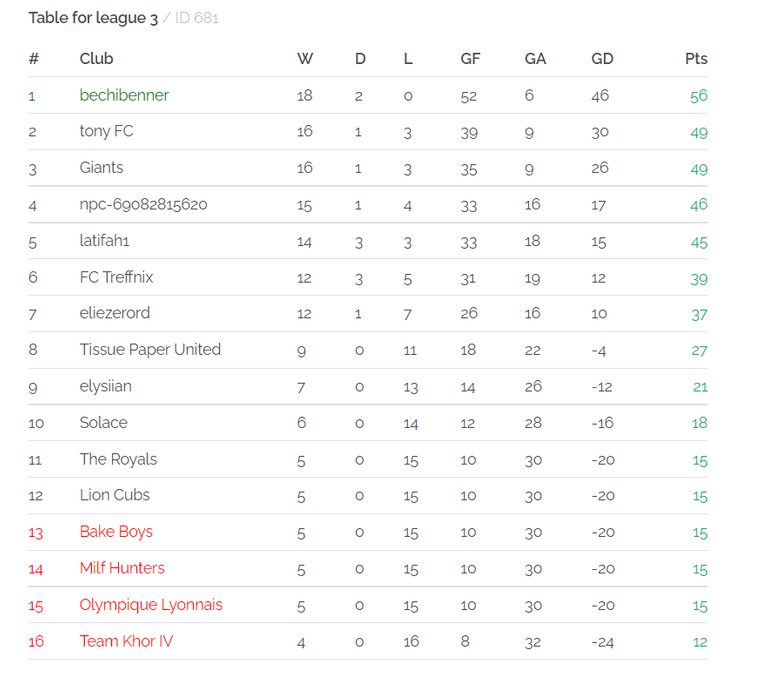Select the Lion Cubs club

coord(115,495)
